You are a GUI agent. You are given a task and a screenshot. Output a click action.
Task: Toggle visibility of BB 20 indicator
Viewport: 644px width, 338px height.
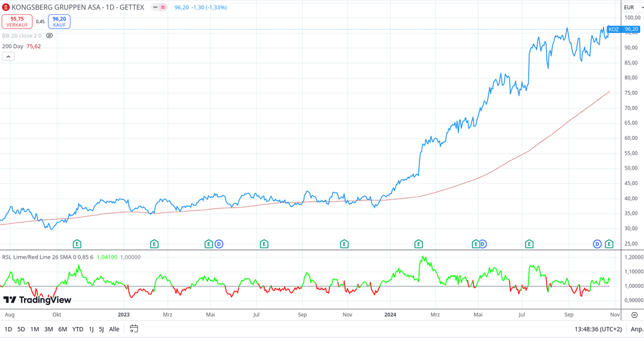point(50,36)
